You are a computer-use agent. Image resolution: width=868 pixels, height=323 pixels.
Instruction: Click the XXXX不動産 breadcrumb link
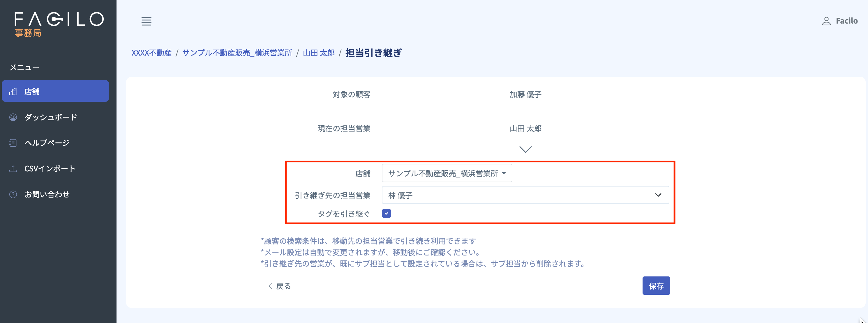click(151, 53)
